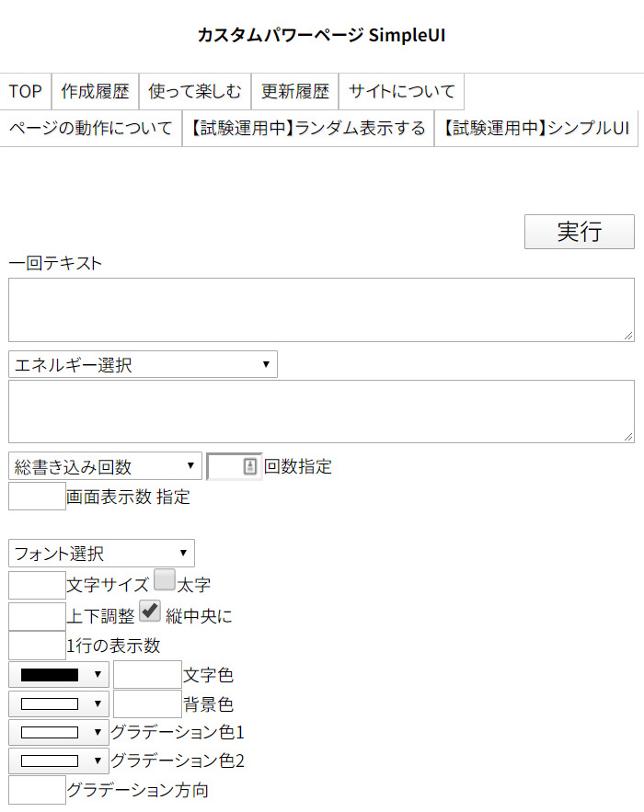Open the 背景色 color swatch dropdown
Image resolution: width=644 pixels, height=812 pixels.
click(x=59, y=704)
